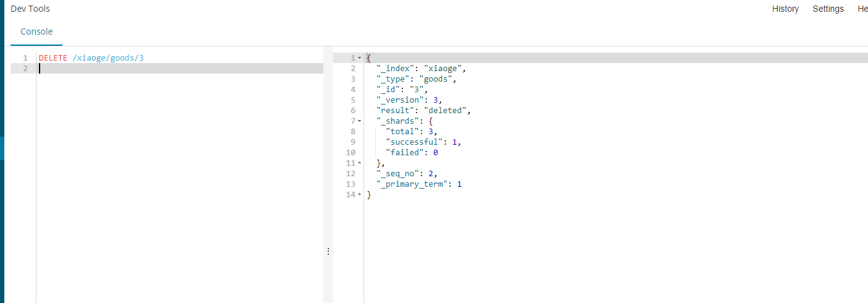Switch to the Console tab
The width and height of the screenshot is (868, 303).
pos(36,32)
